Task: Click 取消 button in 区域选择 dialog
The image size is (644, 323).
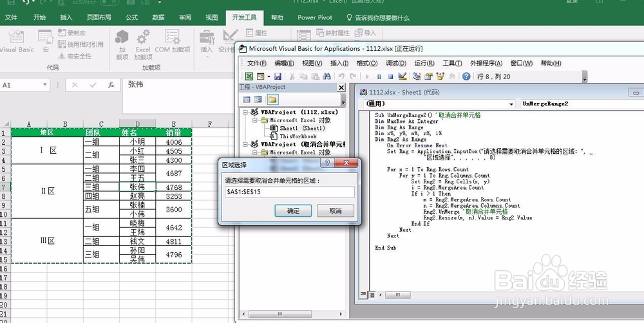Action: pos(336,211)
